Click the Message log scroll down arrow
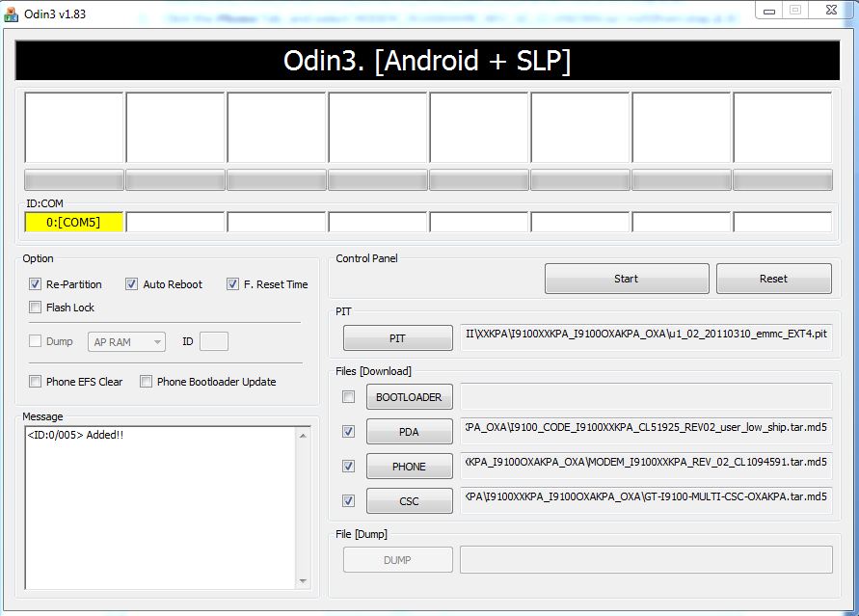Viewport: 859px width, 616px height. pos(303,581)
